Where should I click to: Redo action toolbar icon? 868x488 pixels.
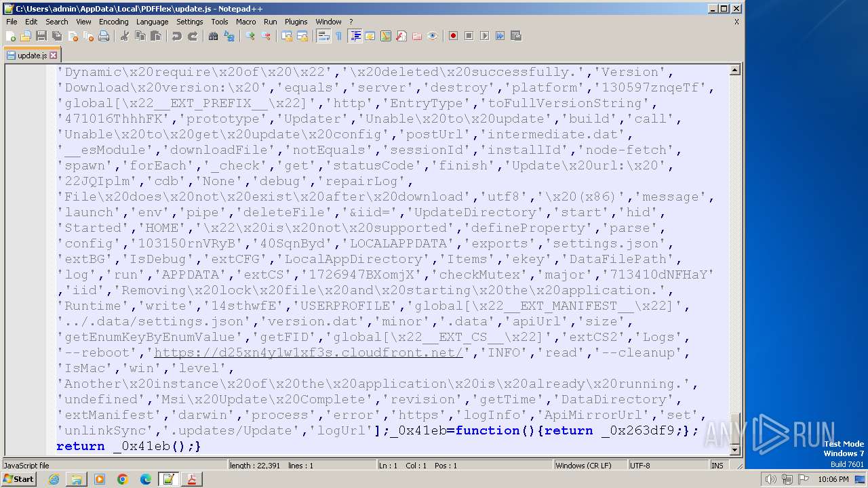click(x=193, y=36)
